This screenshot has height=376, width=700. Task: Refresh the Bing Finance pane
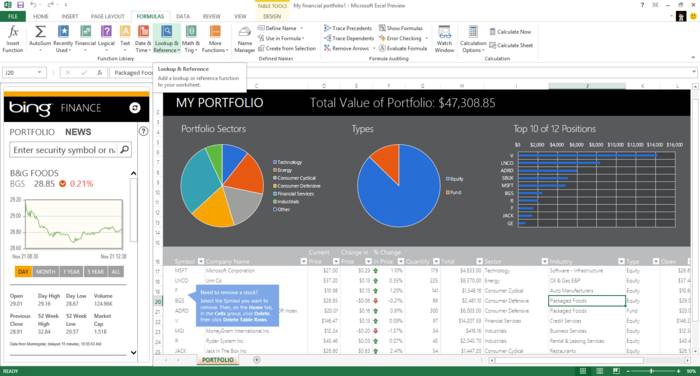[x=135, y=108]
